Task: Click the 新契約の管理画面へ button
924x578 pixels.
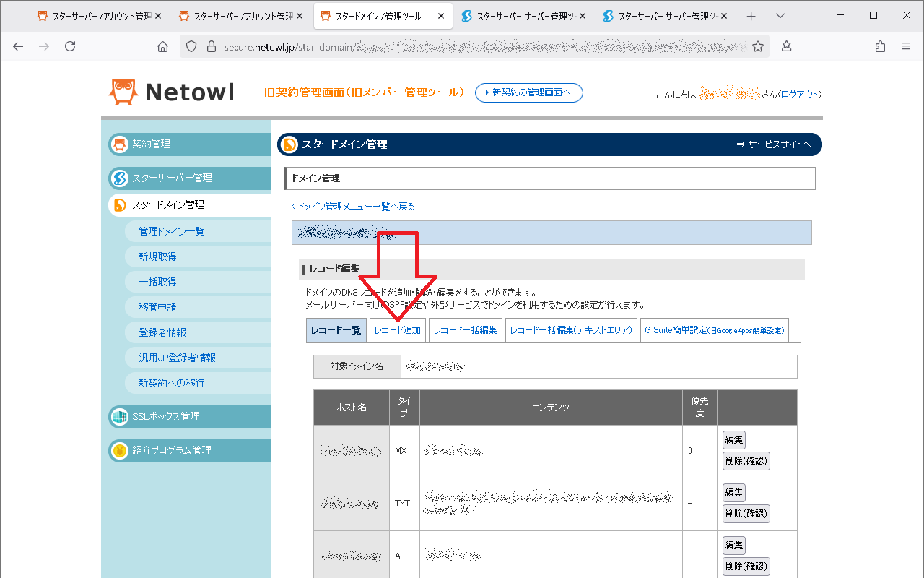Action: (528, 92)
